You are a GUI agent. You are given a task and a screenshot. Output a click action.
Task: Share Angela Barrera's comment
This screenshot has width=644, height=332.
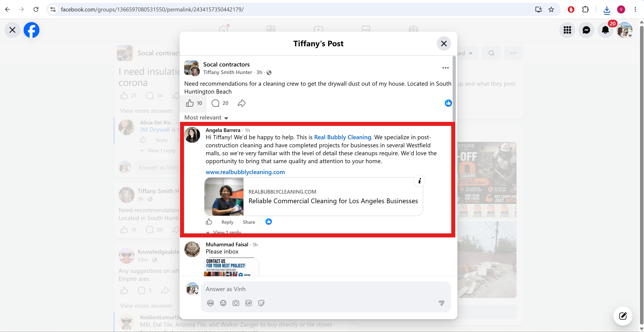249,222
